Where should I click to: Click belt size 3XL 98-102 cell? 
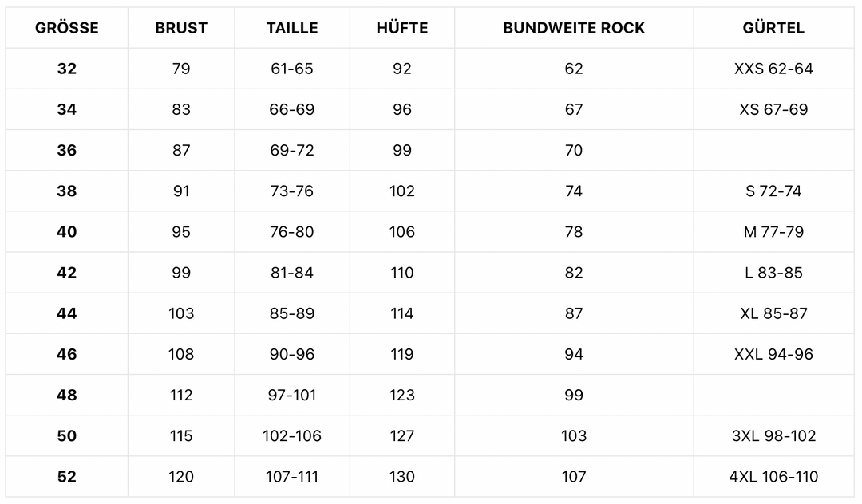pyautogui.click(x=773, y=436)
